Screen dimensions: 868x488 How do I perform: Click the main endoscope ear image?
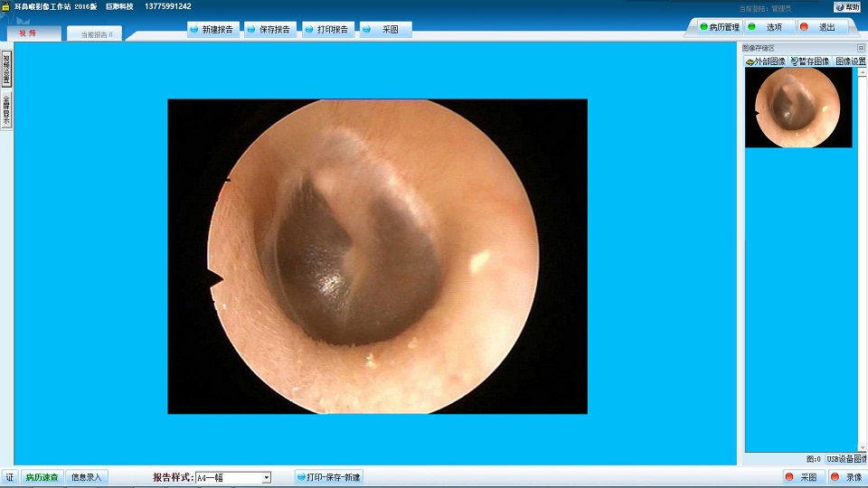coord(378,256)
